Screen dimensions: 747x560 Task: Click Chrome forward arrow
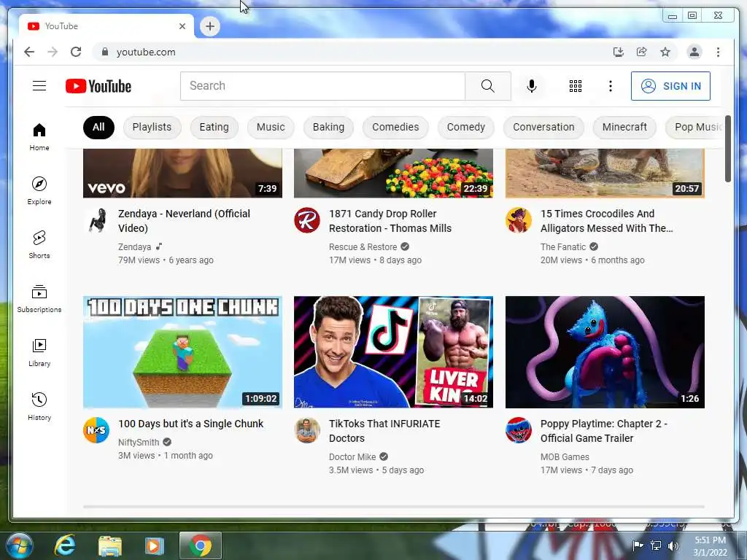pyautogui.click(x=53, y=52)
